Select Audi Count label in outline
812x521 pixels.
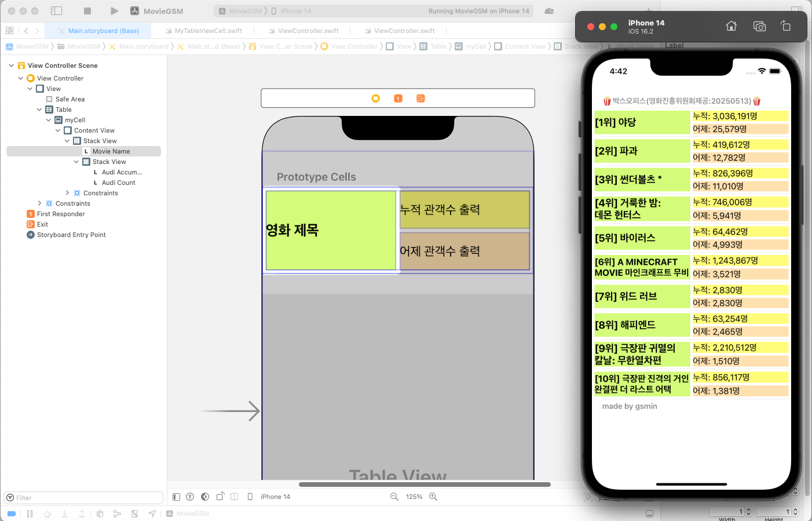click(x=114, y=183)
